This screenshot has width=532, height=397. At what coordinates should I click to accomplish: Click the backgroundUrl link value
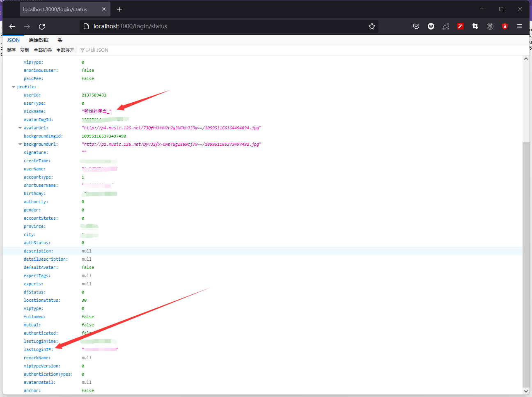[172, 145]
